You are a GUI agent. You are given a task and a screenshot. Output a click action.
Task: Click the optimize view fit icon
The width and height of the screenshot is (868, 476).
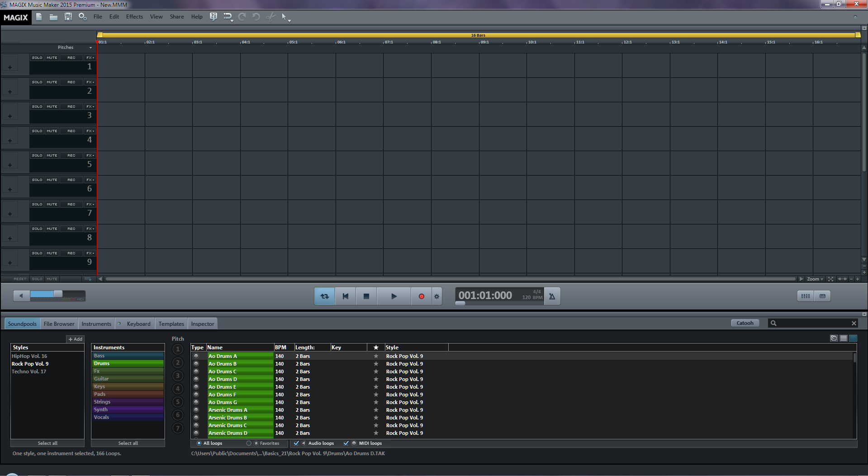pos(830,279)
